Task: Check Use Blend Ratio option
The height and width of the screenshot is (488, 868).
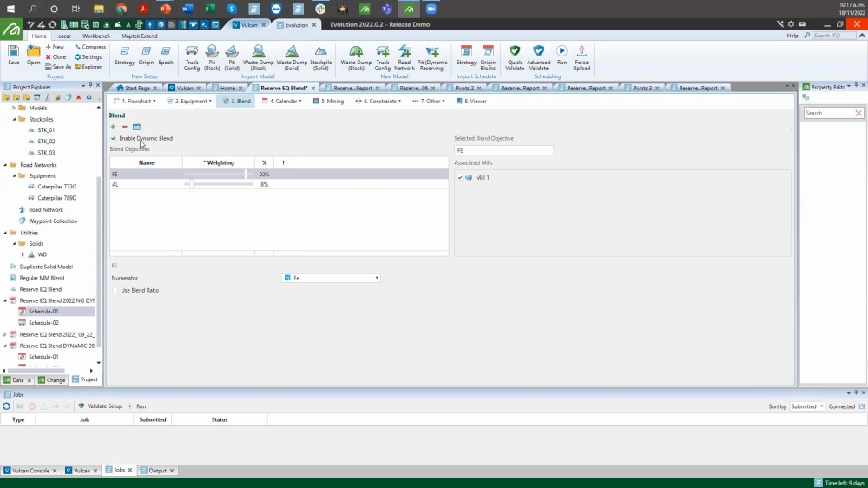Action: click(x=115, y=290)
